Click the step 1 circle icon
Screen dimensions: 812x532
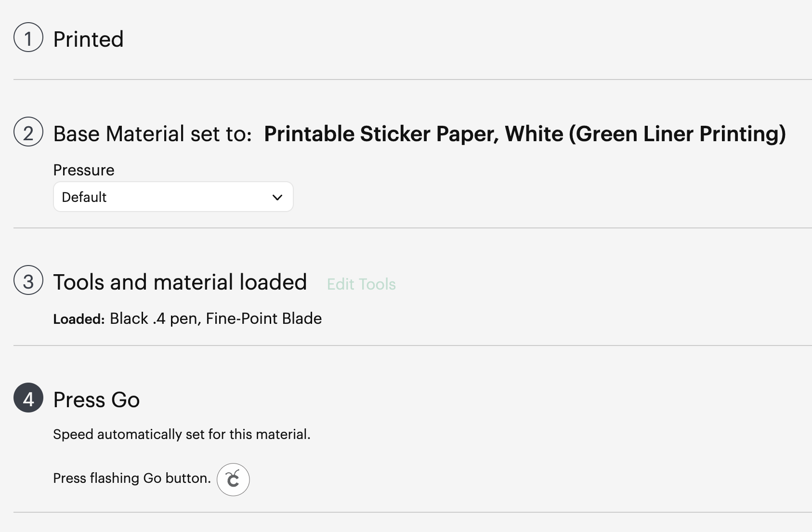28,37
